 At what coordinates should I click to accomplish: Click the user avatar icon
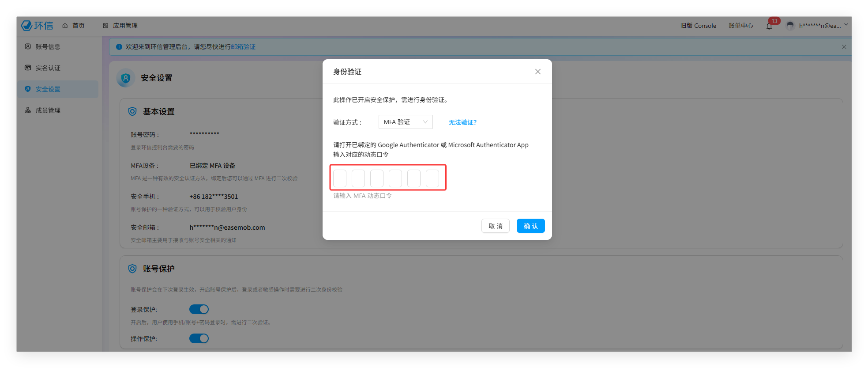(790, 26)
